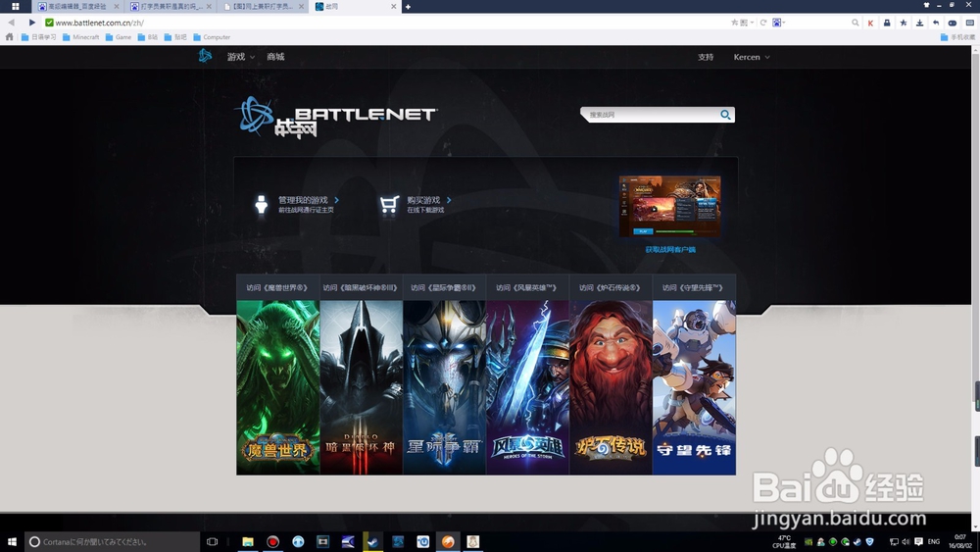
Task: Open the Steam taskbar icon
Action: [373, 541]
